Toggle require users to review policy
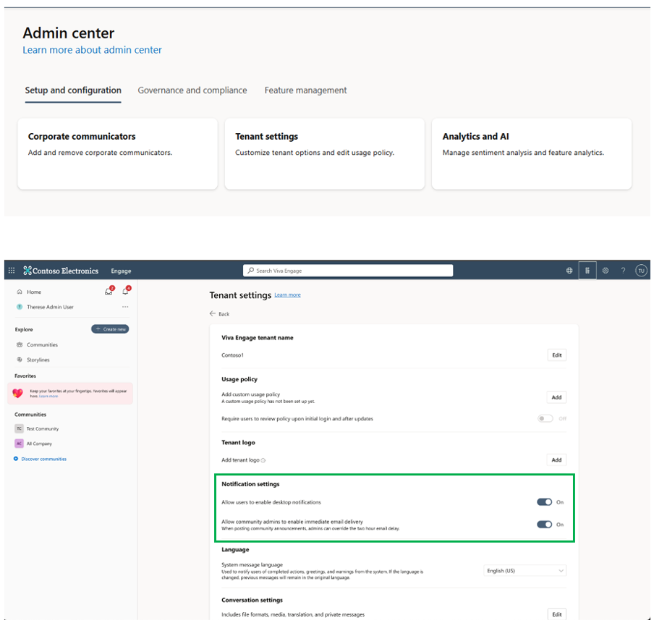The image size is (654, 644). tap(545, 419)
